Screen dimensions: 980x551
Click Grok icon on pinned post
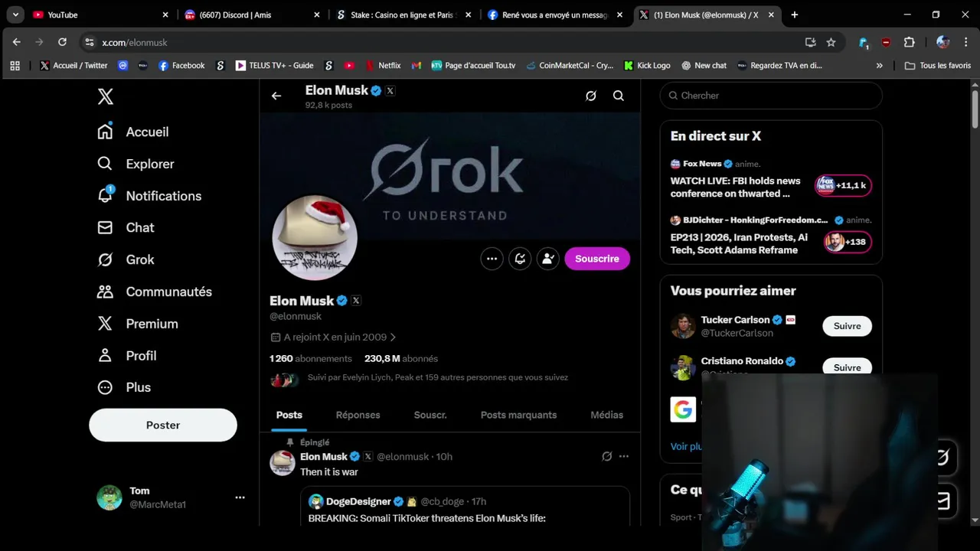pyautogui.click(x=607, y=456)
